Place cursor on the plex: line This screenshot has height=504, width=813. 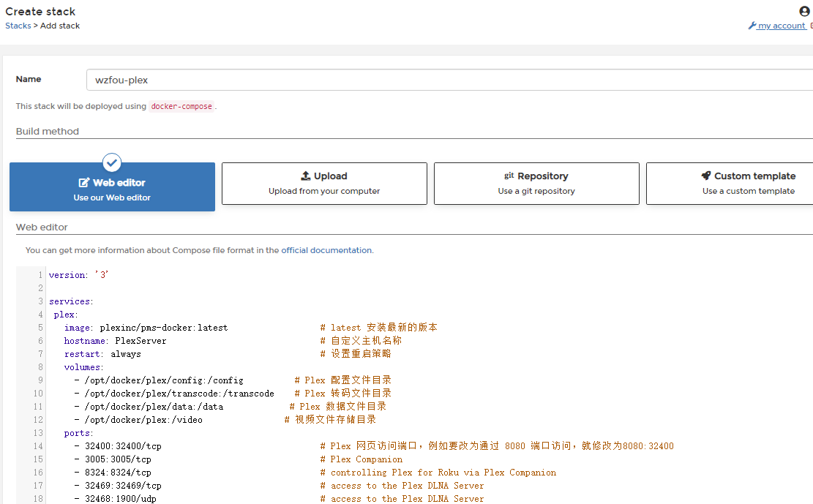coord(66,315)
